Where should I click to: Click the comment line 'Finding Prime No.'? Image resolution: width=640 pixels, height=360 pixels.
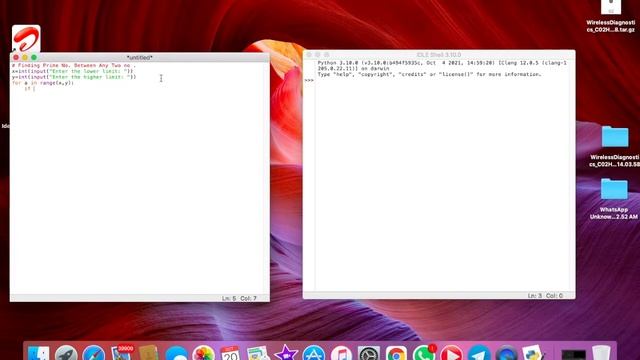73,65
